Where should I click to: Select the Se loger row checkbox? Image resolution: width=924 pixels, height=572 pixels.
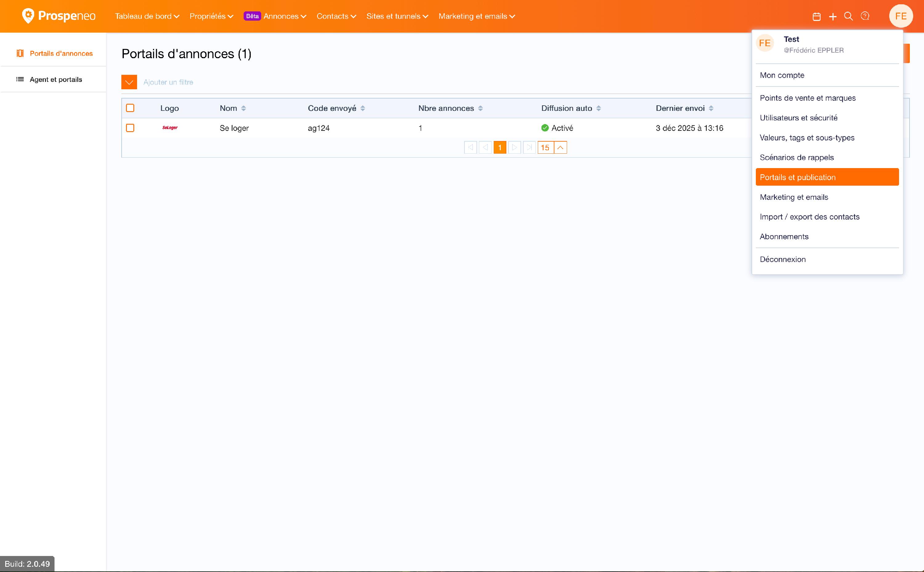pyautogui.click(x=130, y=128)
